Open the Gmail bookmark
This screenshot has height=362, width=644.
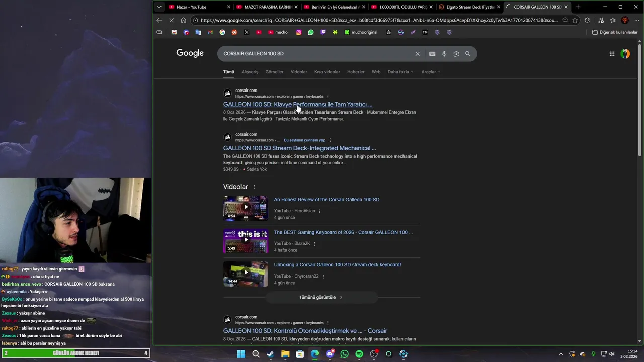pos(210,32)
